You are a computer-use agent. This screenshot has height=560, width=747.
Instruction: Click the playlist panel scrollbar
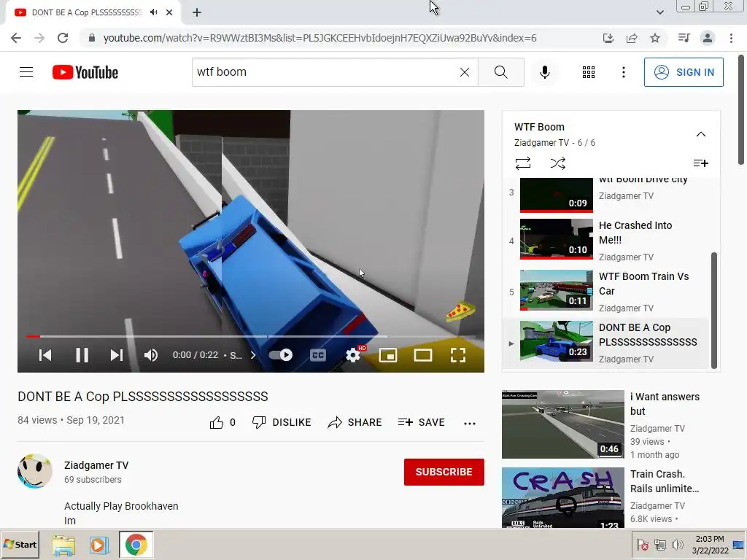[713, 310]
